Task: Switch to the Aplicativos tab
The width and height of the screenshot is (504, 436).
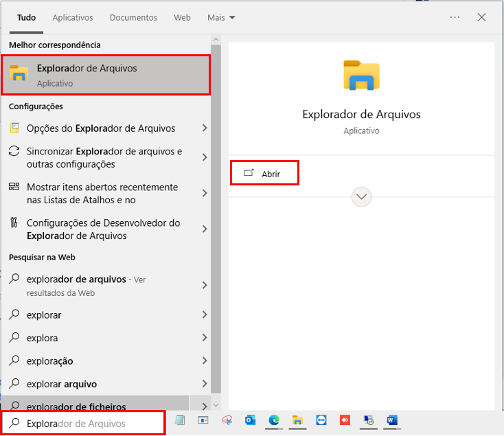Action: click(73, 17)
